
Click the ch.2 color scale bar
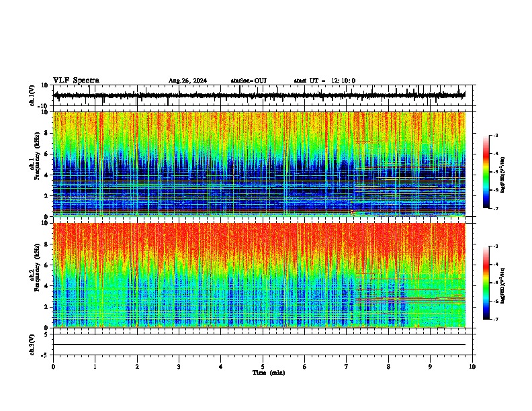point(486,283)
